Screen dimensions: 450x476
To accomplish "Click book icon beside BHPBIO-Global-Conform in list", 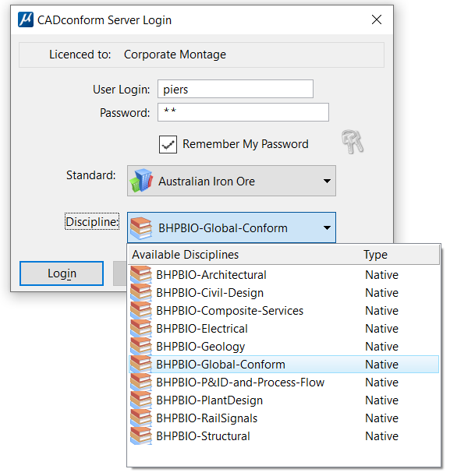I will point(141,365).
